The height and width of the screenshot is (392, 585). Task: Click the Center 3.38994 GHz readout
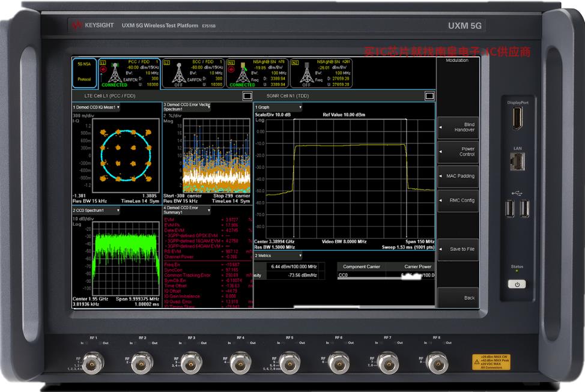[x=274, y=242]
